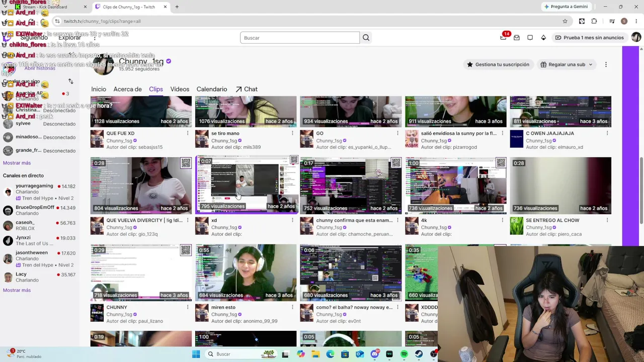Expand the Regalar una sub dropdown
This screenshot has width=644, height=362.
coord(567,64)
